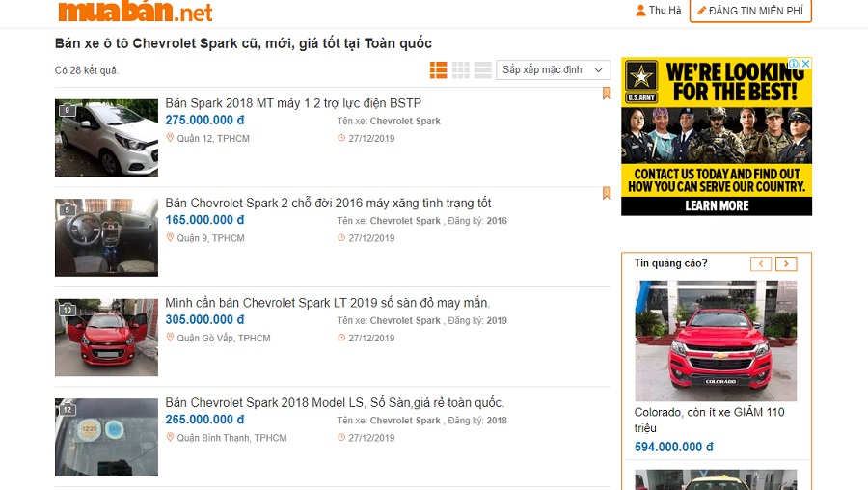Click the page heading Bán xe ô tô Chevrolet Spark
The width and height of the screenshot is (868, 490).
243,43
